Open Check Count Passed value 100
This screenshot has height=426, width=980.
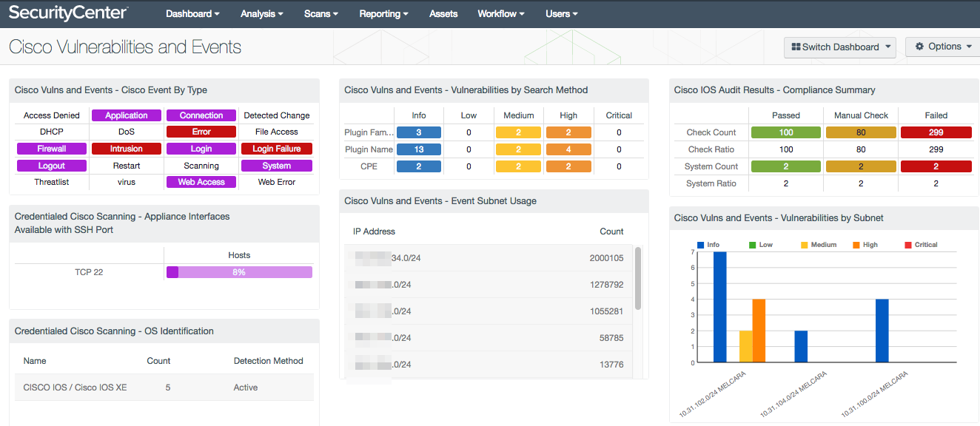point(786,132)
